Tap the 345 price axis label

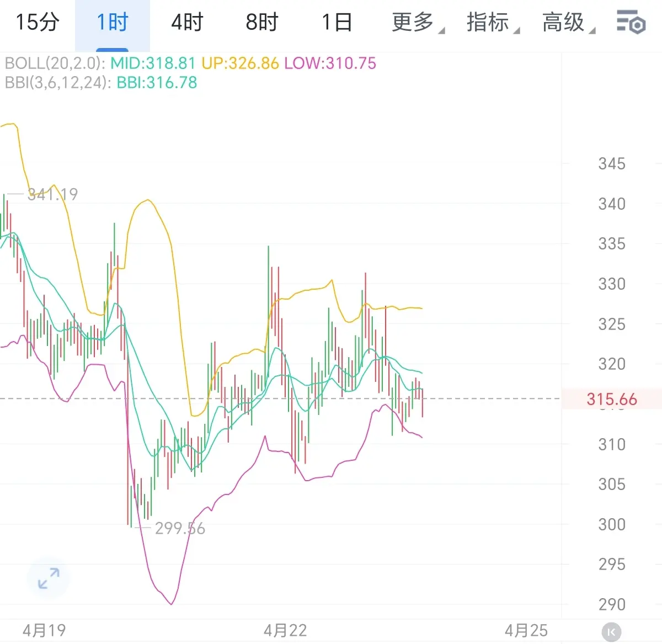(612, 164)
